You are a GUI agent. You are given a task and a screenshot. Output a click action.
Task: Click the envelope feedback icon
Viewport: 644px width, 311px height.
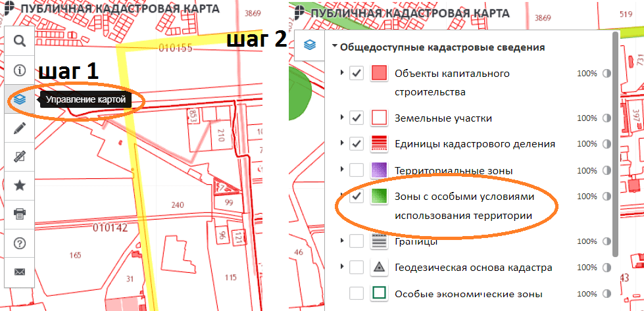pyautogui.click(x=20, y=272)
